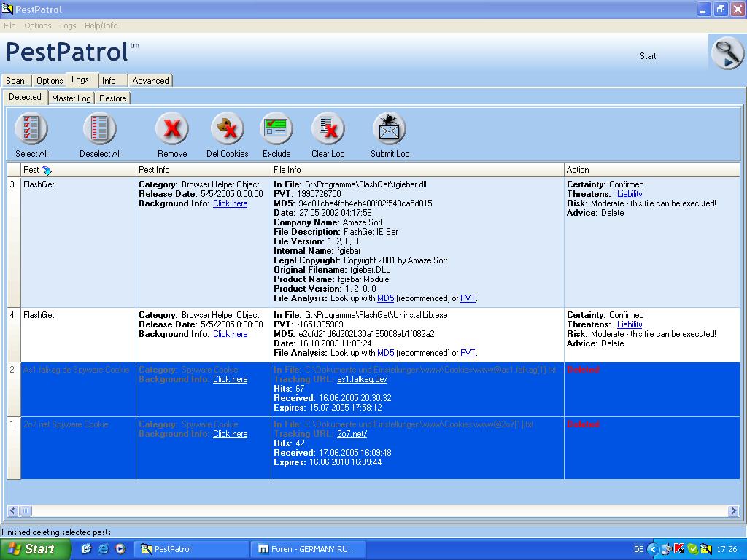Click the Pest Info column header
This screenshot has height=560, width=747.
[204, 169]
